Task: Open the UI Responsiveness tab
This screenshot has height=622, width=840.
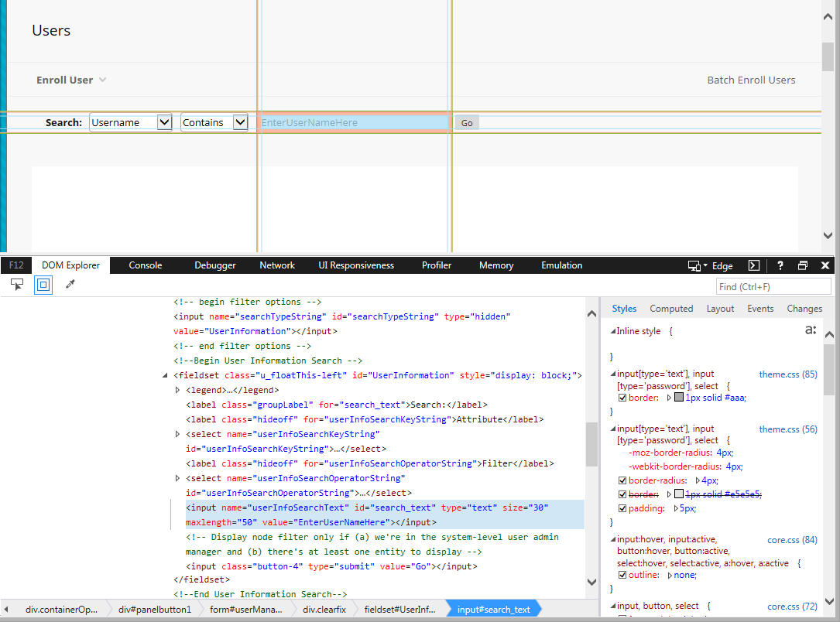Action: pos(355,265)
